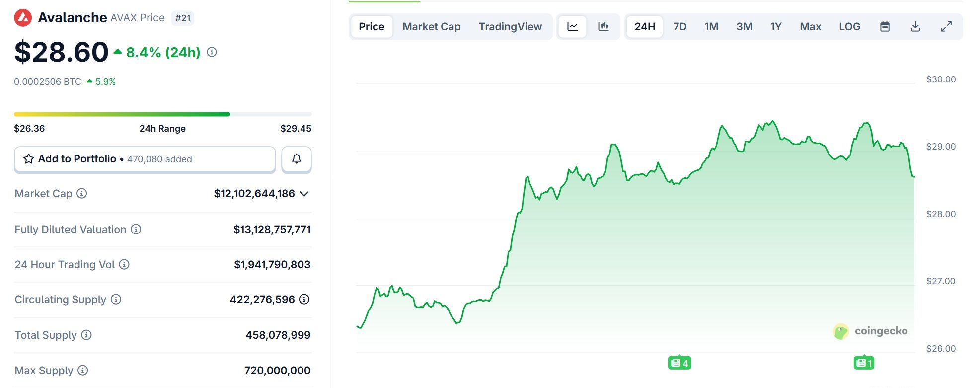Open news marker labeled 1 on chart
980x388 pixels.
point(864,363)
